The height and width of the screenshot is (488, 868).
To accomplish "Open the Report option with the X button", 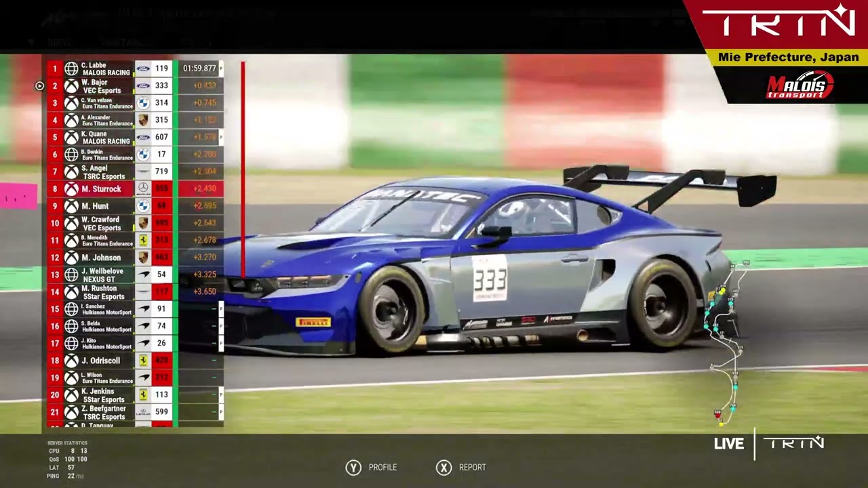I will tap(461, 467).
